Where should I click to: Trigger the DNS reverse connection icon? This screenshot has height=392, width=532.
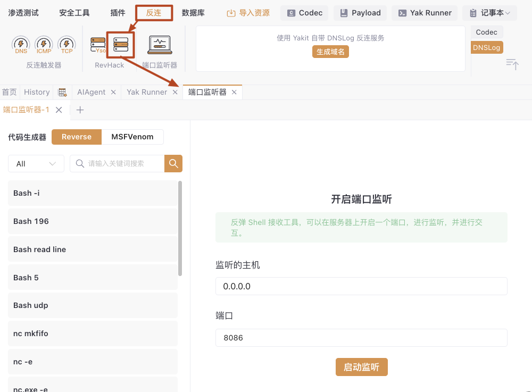tap(21, 45)
